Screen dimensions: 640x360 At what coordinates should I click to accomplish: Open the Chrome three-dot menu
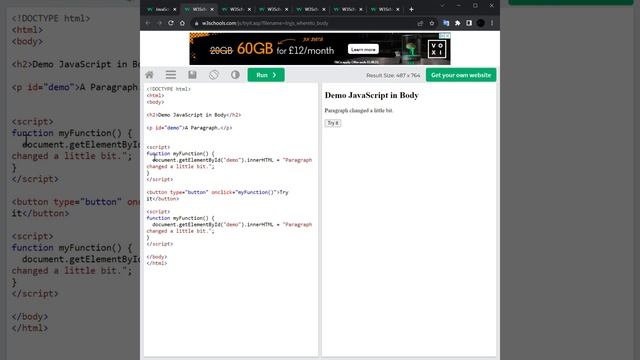(492, 23)
